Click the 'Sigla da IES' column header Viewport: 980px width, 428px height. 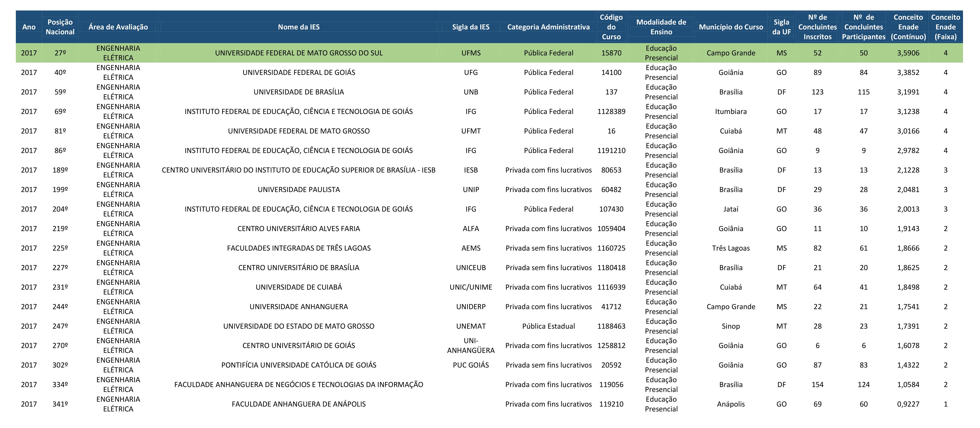tap(471, 27)
